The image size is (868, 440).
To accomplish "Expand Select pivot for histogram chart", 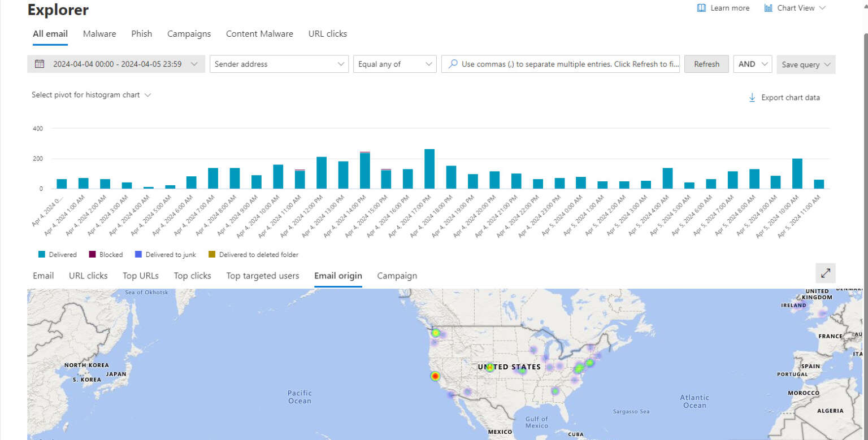I will (92, 95).
